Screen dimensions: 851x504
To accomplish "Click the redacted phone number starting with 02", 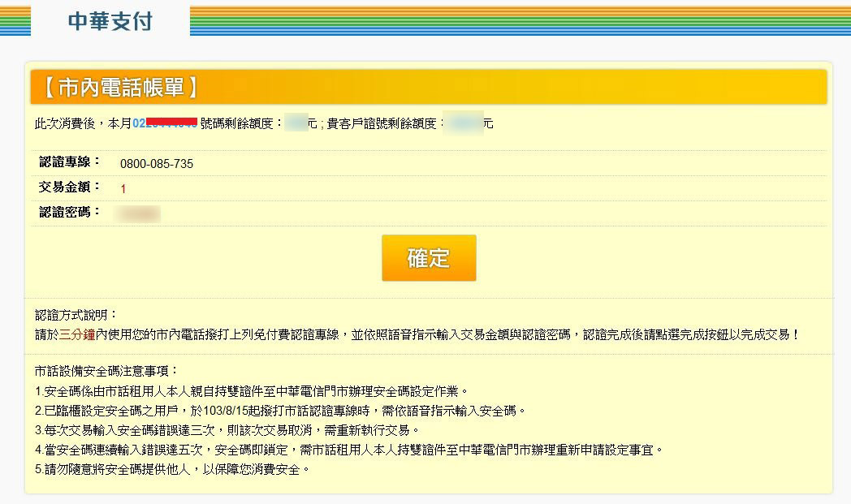I will [165, 123].
